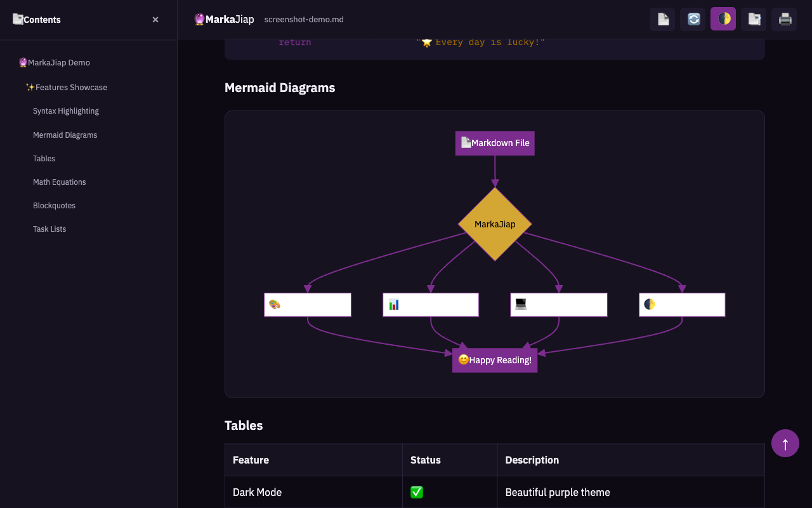Open Math Equations from the contents list
Image resolution: width=812 pixels, height=508 pixels.
[59, 182]
